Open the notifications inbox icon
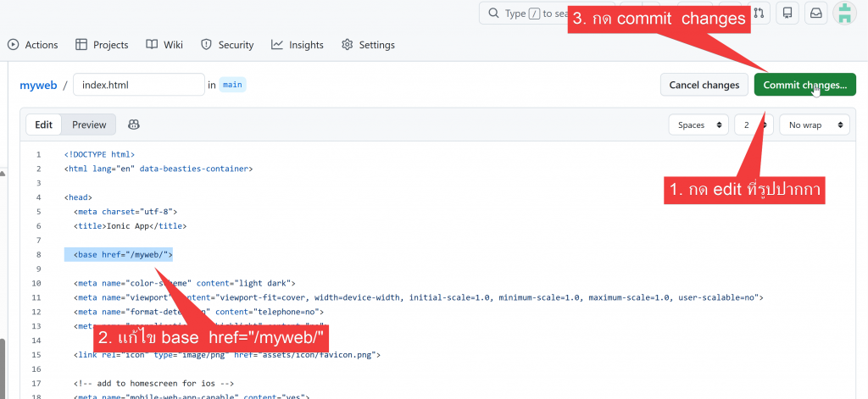 click(x=815, y=13)
